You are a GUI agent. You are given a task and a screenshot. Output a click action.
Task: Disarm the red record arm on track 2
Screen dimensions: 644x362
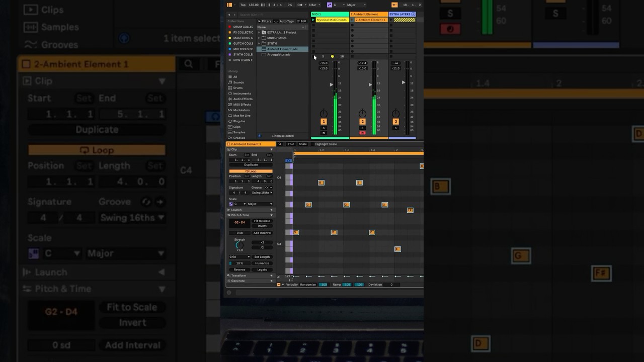coord(362,133)
